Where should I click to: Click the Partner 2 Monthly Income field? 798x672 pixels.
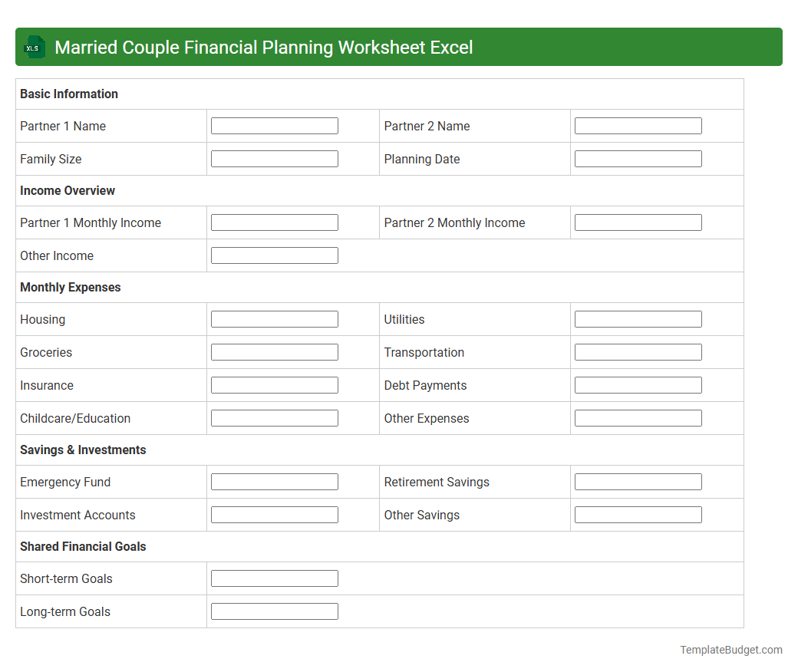click(x=638, y=222)
